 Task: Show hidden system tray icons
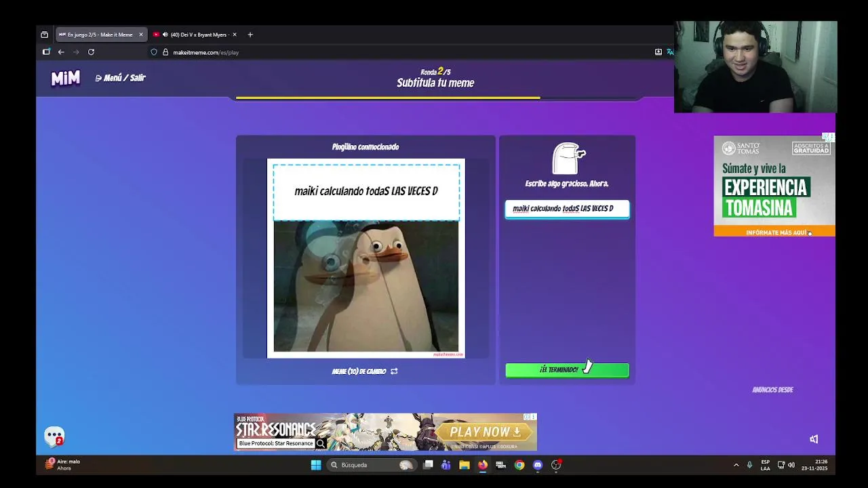736,465
